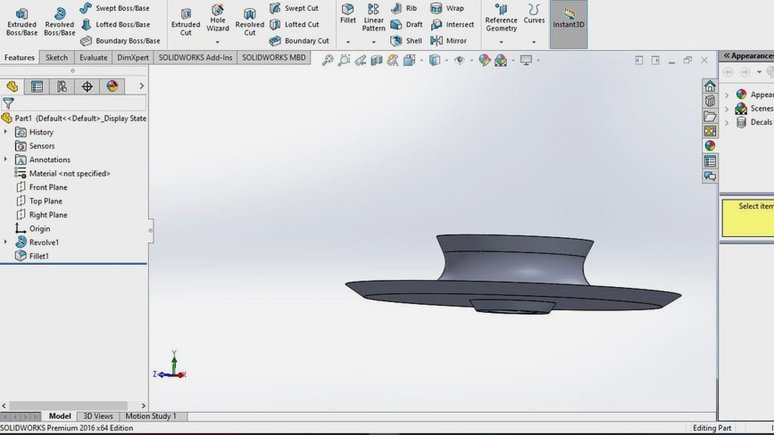The height and width of the screenshot is (435, 774).
Task: Open the Fillet dropdown arrow
Action: pos(348,42)
